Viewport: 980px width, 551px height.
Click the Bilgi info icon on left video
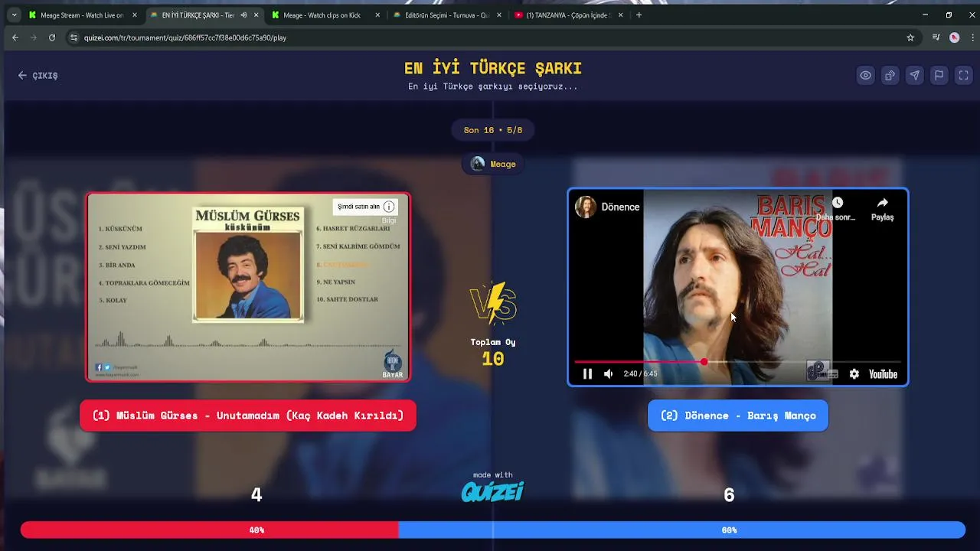tap(389, 207)
